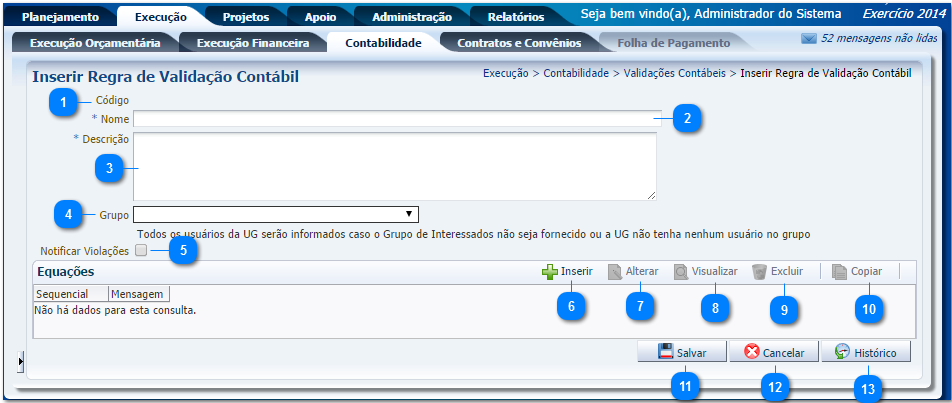Click the Alterar equation icon
The image size is (952, 403).
click(615, 271)
